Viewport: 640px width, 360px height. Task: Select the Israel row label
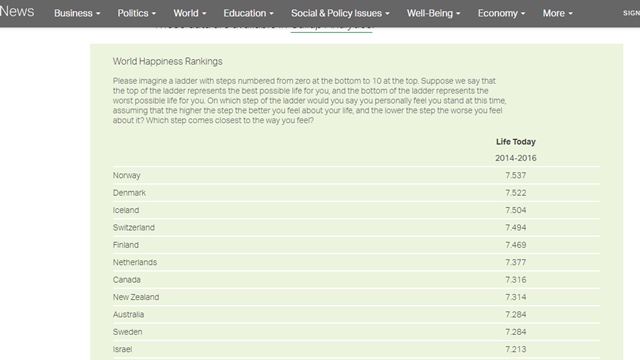(122, 349)
